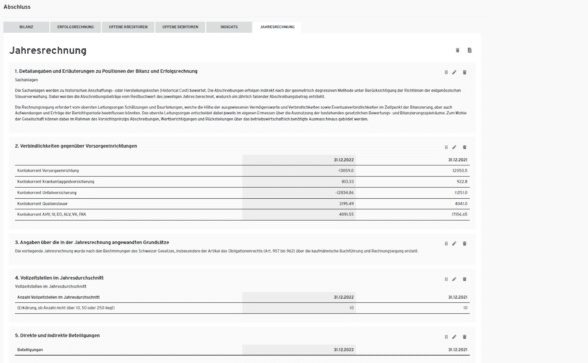This screenshot has height=363, width=588.
Task: Click the Beteiligungen table header in section 5
Action: coord(30,350)
